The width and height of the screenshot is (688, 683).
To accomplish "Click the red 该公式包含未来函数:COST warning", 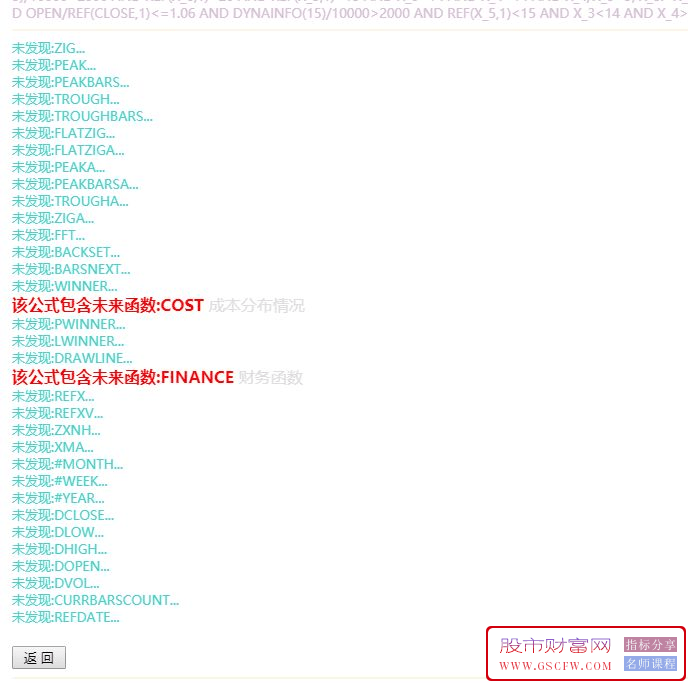I will coord(108,305).
